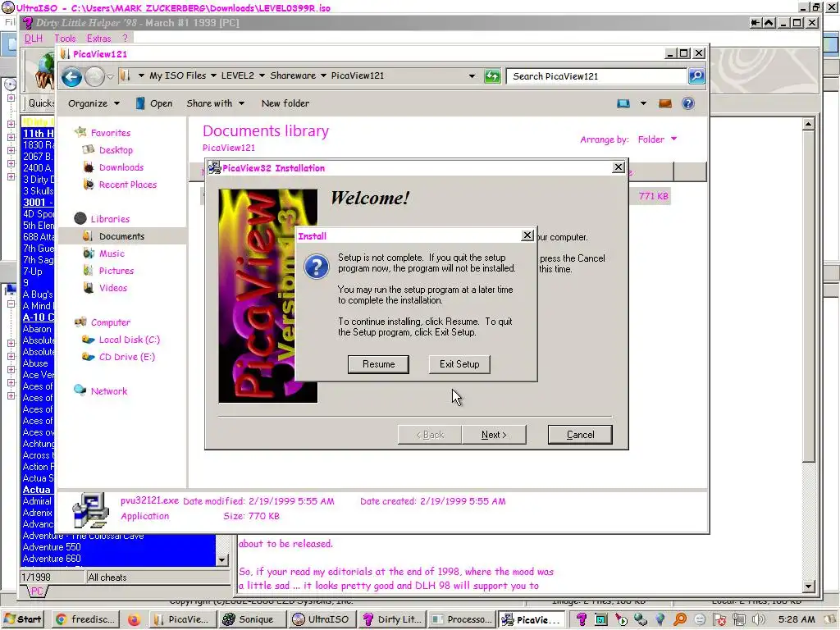
Task: Expand the Shareware breadcrumb arrow
Action: tap(323, 75)
